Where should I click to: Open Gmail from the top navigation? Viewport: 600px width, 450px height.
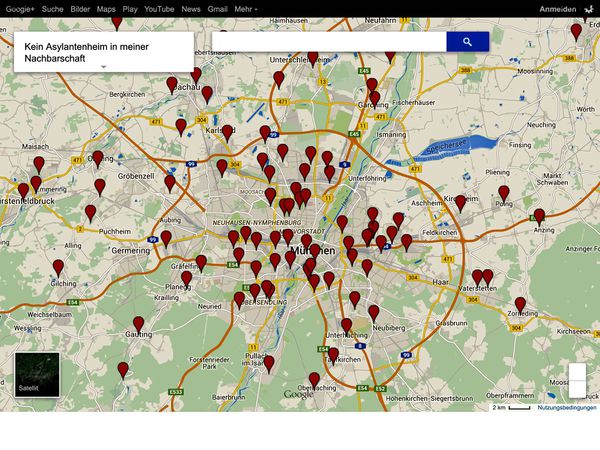coord(217,9)
